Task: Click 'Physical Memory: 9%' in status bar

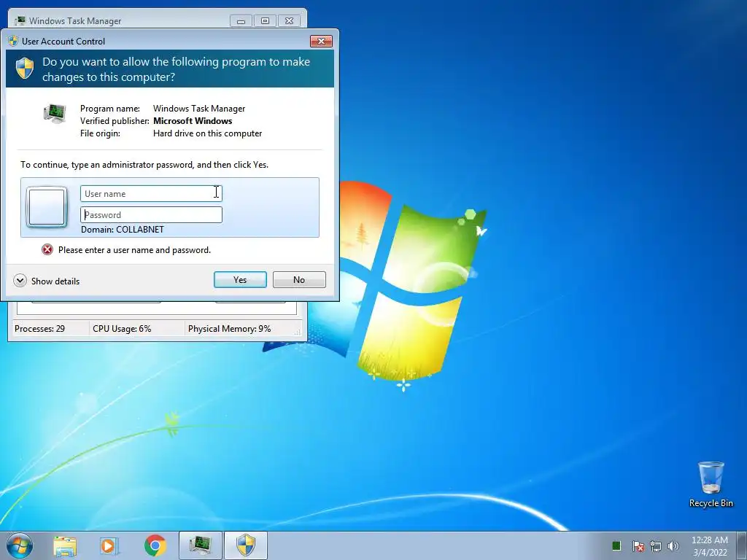Action: [229, 329]
